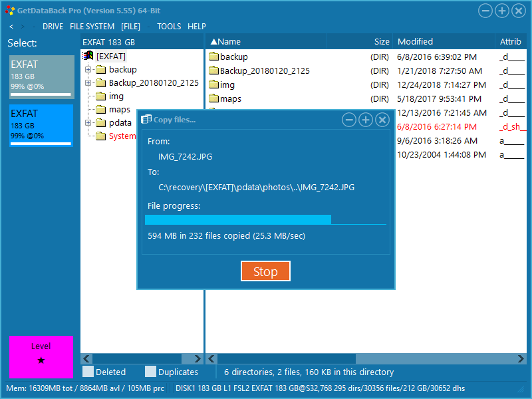Select the first EXFAT 183 GB drive tile
Viewport: 532px width, 399px height.
(41, 77)
